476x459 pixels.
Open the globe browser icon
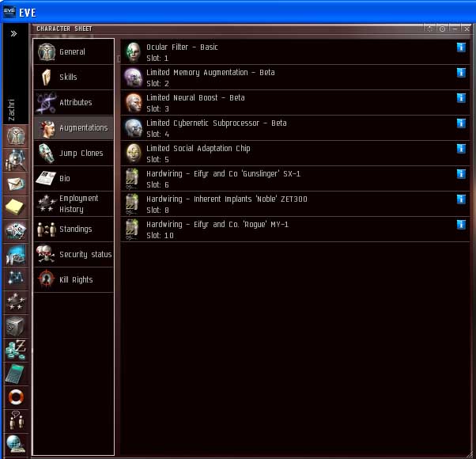16,445
